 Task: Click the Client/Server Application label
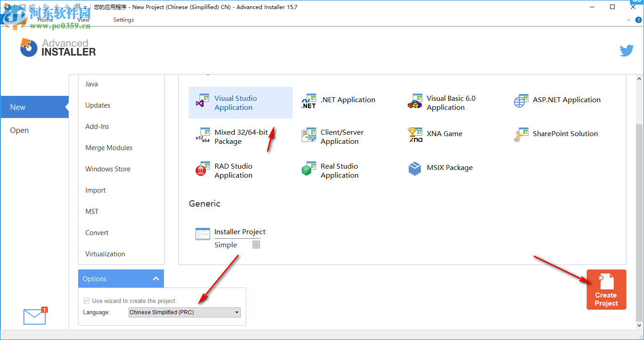[342, 137]
